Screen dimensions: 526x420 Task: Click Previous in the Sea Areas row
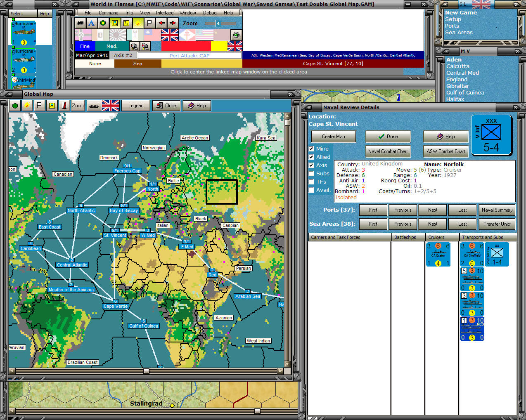[x=403, y=224]
